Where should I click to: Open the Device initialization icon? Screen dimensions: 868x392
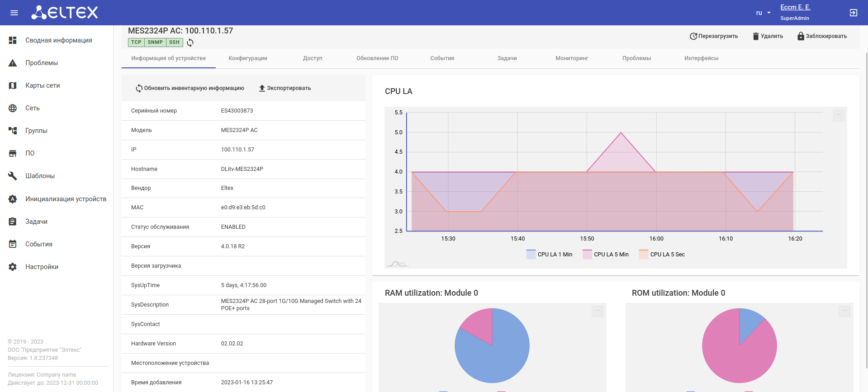(13, 199)
